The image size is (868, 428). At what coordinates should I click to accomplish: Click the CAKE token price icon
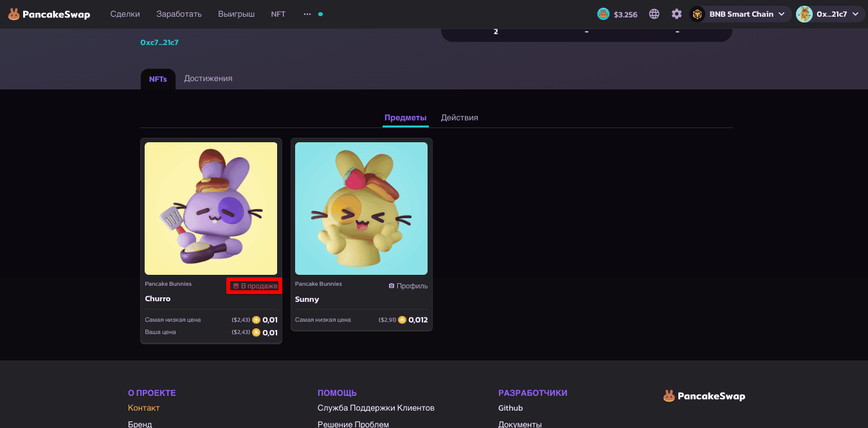tap(603, 14)
